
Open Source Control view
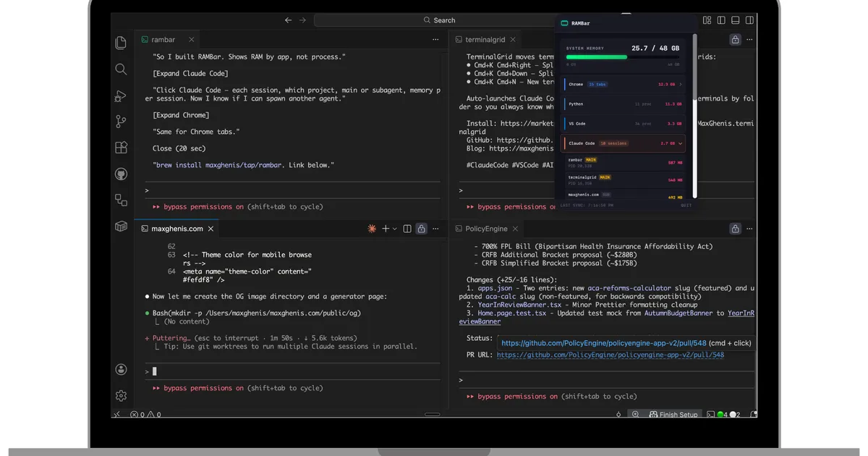point(121,122)
